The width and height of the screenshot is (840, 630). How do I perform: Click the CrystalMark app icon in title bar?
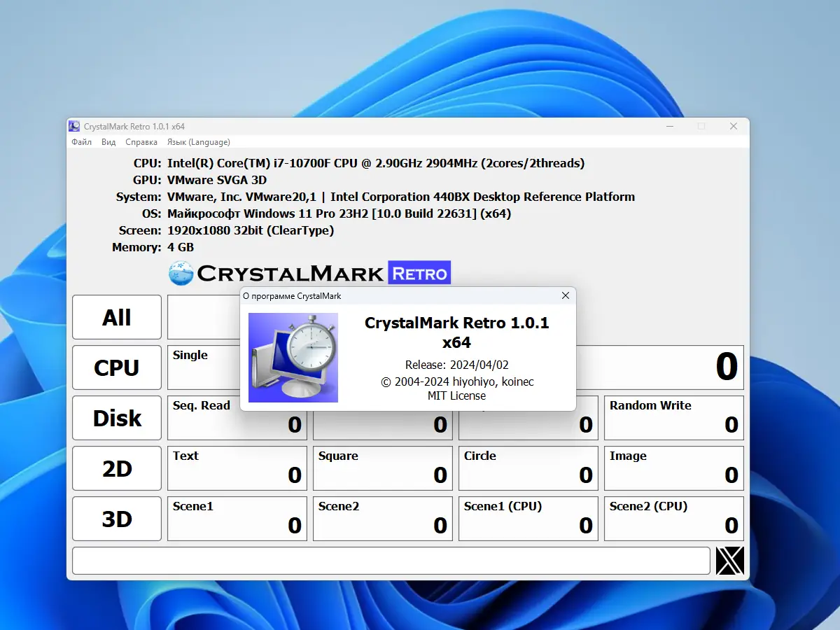tap(74, 126)
